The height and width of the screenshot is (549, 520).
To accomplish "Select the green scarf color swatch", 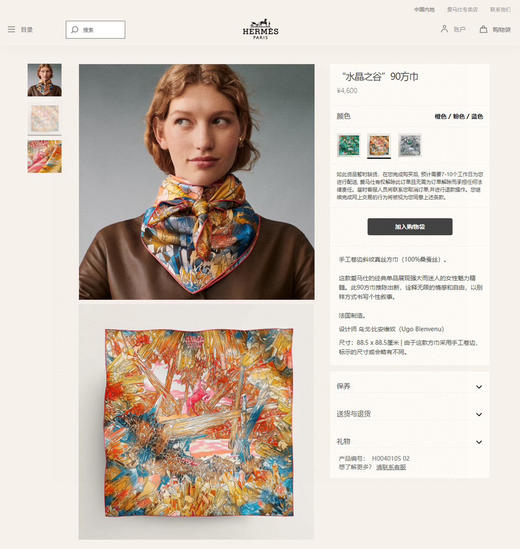I will [349, 145].
